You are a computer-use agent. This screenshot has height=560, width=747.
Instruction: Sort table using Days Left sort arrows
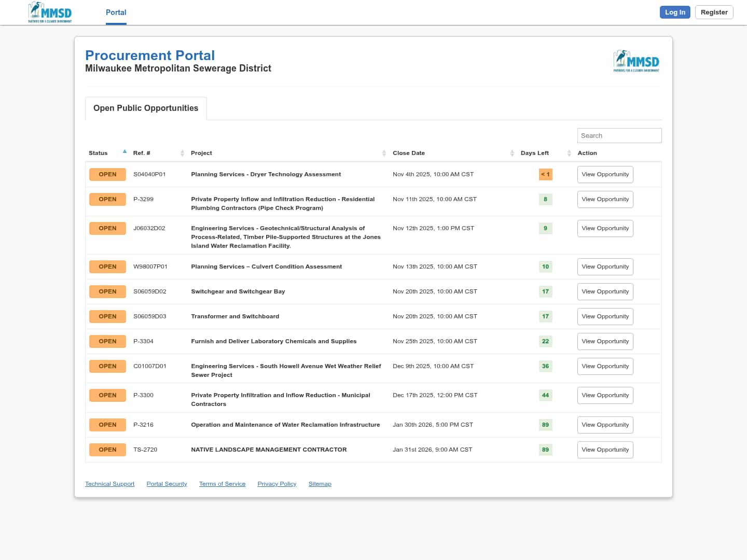(569, 153)
